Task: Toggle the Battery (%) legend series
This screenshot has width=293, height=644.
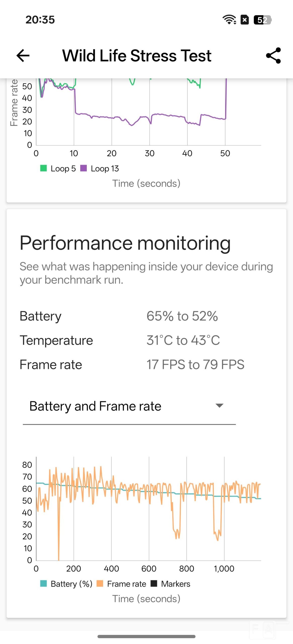Action: (66, 583)
